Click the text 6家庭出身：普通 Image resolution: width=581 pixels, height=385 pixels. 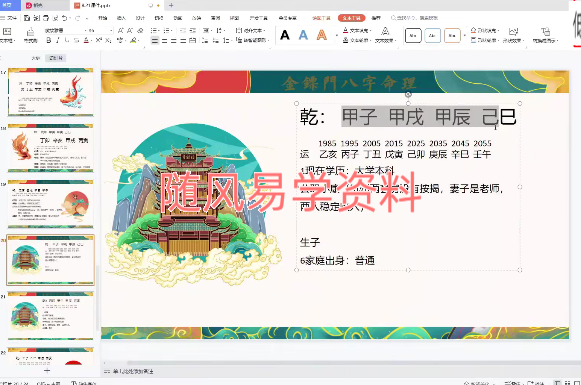337,260
